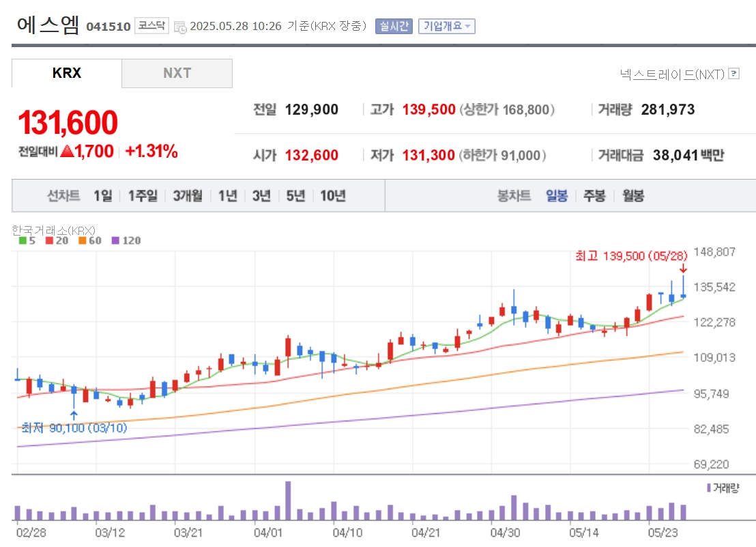
Task: Click the red up-triangle price change icon
Action: [67, 151]
